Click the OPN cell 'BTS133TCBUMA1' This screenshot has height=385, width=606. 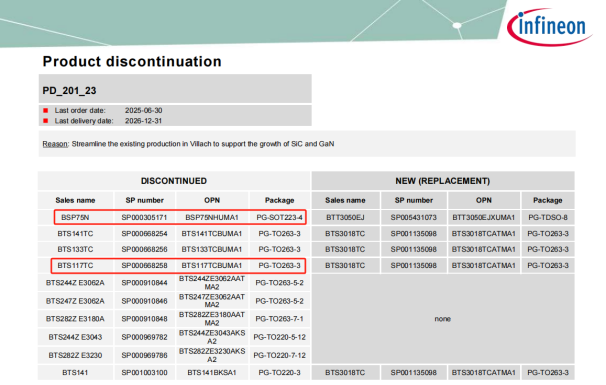212,249
